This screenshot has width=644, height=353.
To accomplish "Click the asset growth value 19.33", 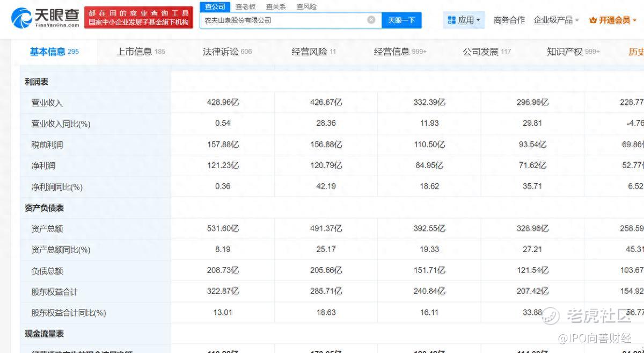I will [x=429, y=249].
